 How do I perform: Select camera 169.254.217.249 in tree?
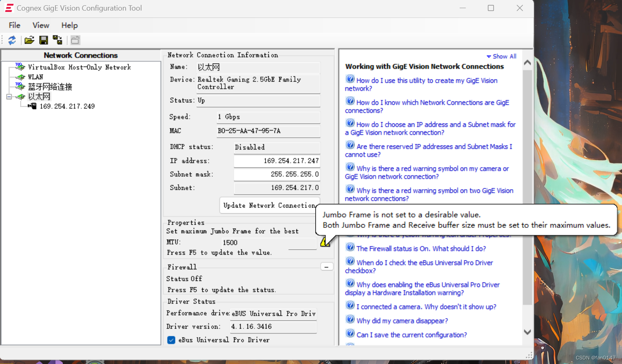tap(67, 106)
